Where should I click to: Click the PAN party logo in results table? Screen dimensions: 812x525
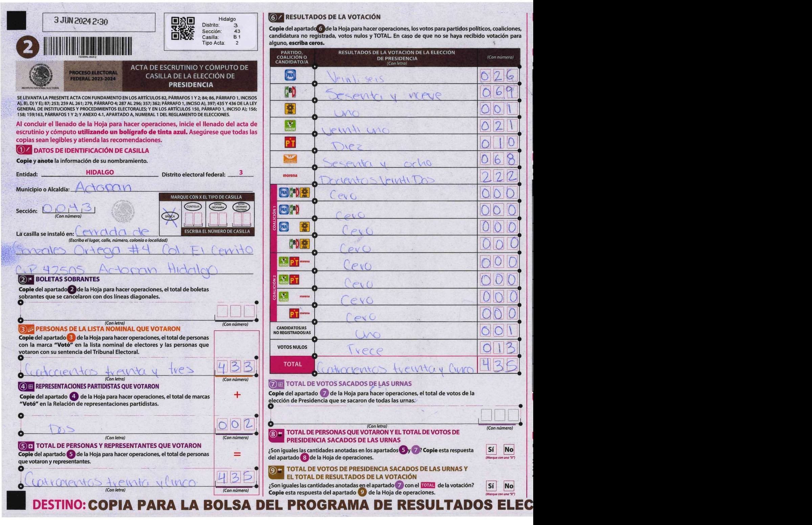(290, 75)
